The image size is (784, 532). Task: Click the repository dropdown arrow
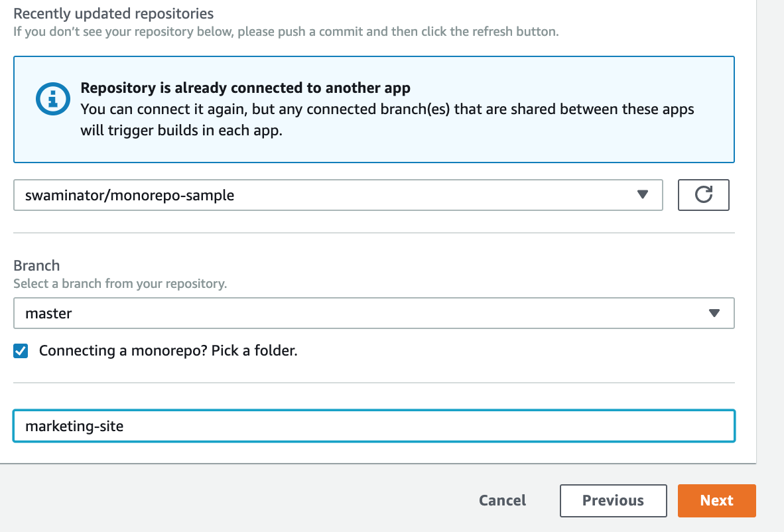pos(641,195)
